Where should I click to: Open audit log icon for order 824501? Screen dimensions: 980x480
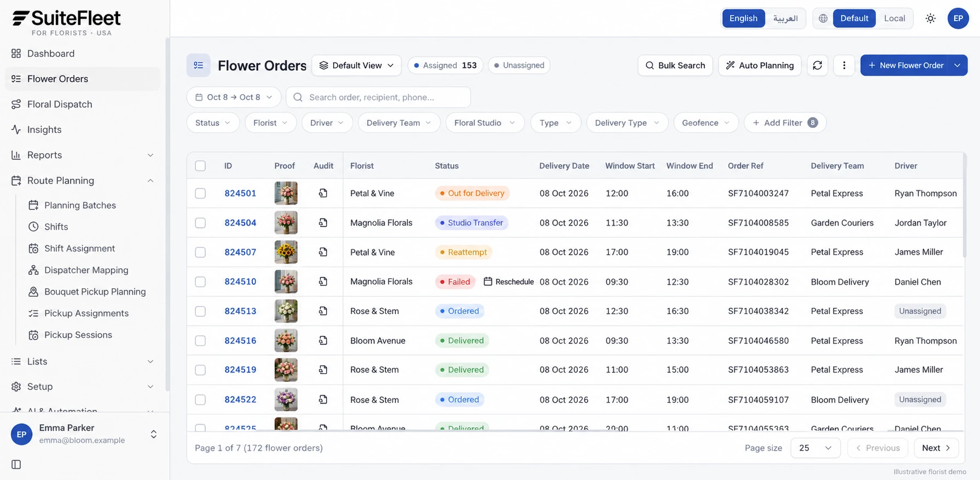323,193
